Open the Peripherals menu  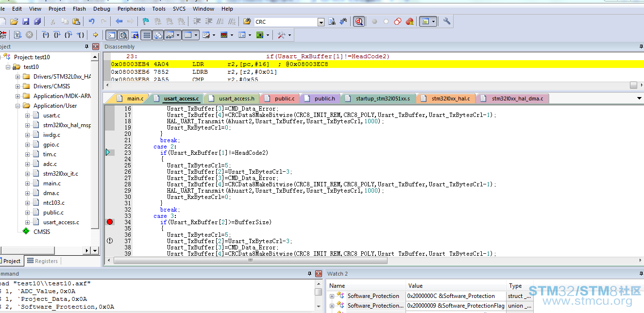coord(131,9)
